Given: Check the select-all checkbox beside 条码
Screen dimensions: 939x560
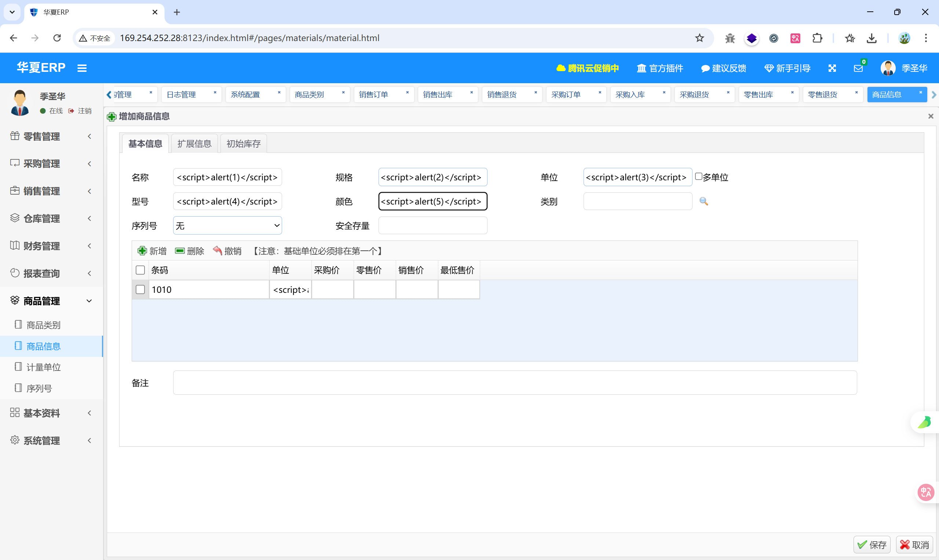Looking at the screenshot, I should [140, 270].
